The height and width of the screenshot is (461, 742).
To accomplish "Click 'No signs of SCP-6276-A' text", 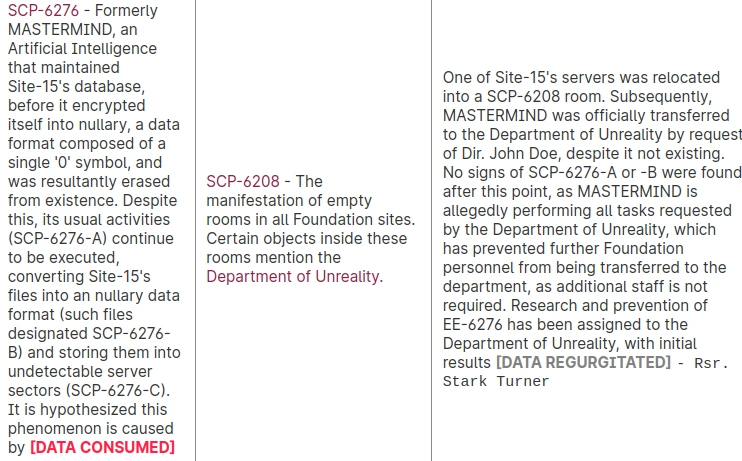I will (x=530, y=172).
